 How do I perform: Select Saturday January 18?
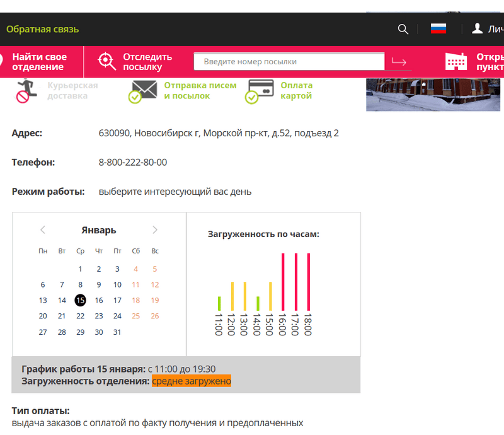tap(135, 301)
